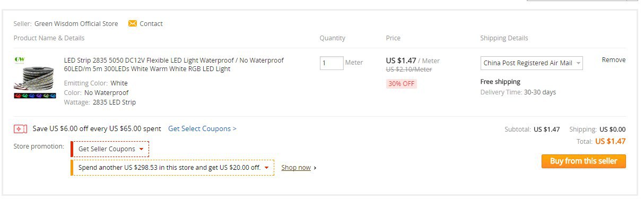Viewport: 644px width, 199px height.
Task: Click the red arrow in Get Seller Coupons
Action: [141, 149]
